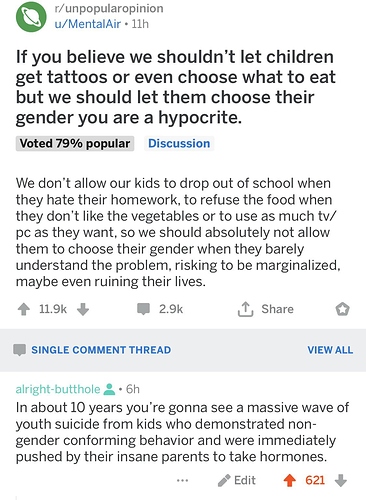Upvote the comment with 621 points
The width and height of the screenshot is (366, 500).
click(289, 481)
